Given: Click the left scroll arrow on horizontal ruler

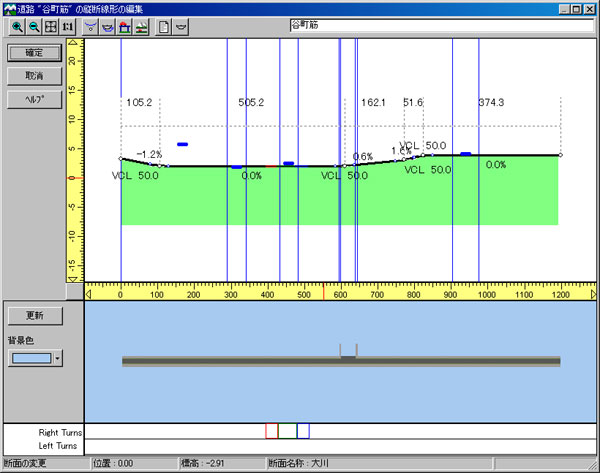Looking at the screenshot, I should [x=88, y=294].
